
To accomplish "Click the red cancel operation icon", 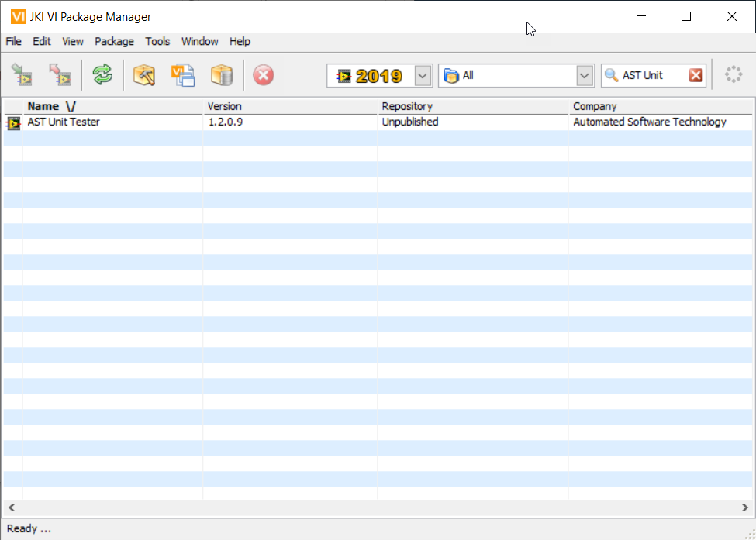I will tap(264, 75).
